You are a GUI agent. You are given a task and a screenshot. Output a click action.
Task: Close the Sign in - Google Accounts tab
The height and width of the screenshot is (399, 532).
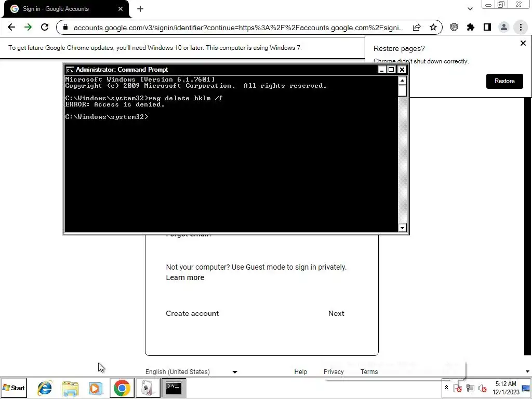(x=121, y=9)
